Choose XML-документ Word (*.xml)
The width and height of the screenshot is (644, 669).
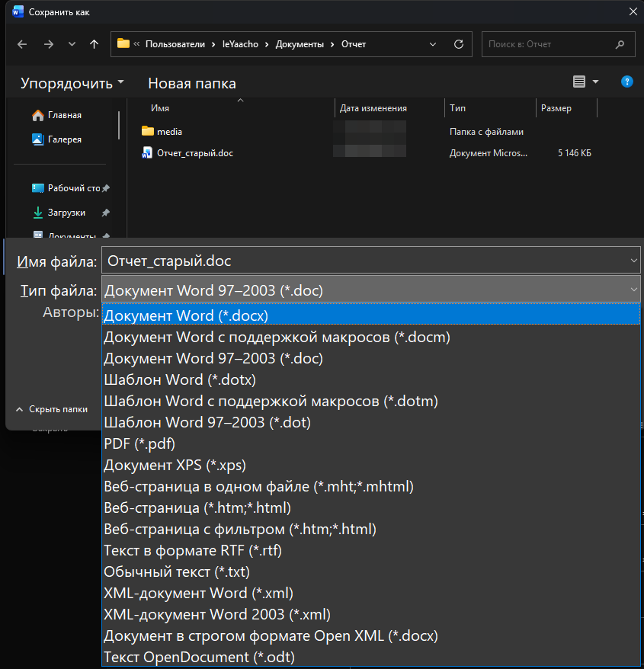(371, 593)
